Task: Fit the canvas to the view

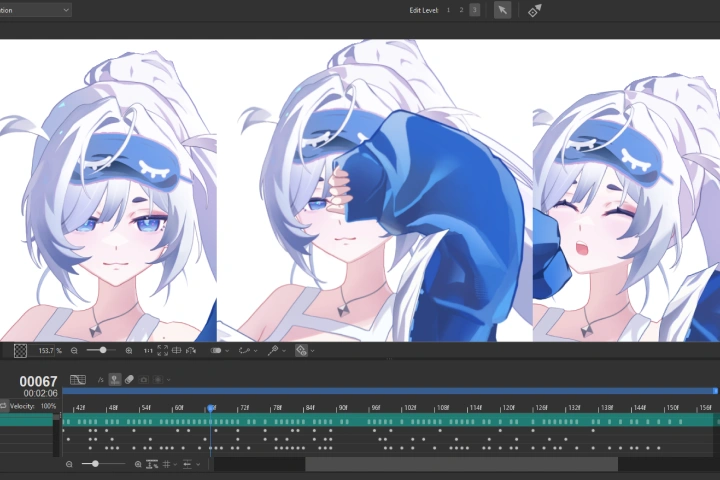Action: (x=163, y=350)
